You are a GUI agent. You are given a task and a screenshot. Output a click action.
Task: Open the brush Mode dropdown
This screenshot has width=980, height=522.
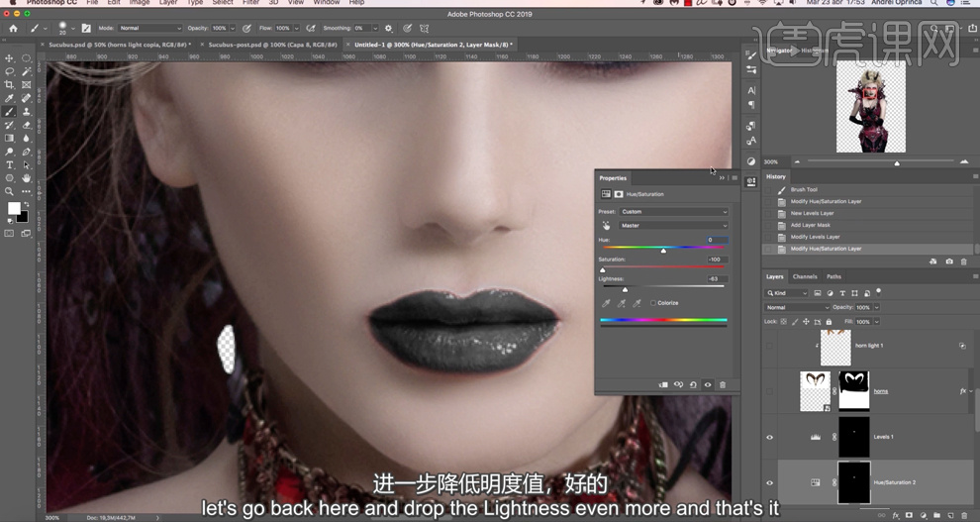click(149, 28)
